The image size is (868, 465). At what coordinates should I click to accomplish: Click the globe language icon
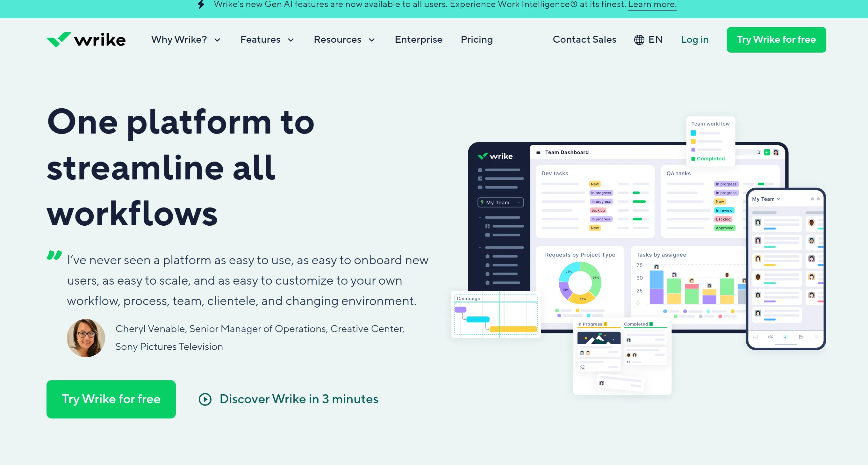[639, 40]
